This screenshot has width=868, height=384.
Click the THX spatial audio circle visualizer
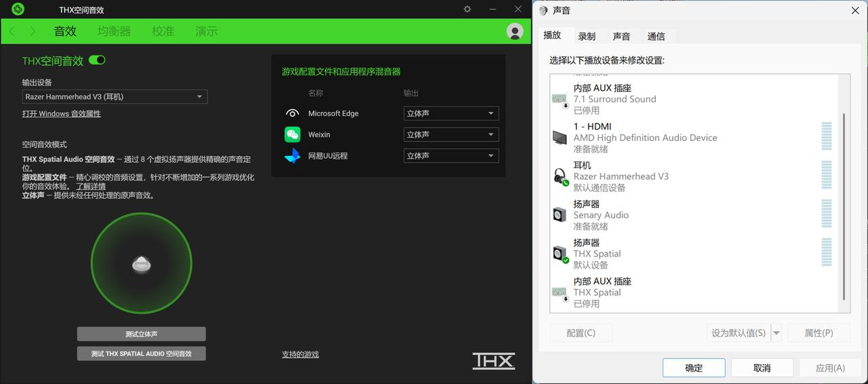point(141,264)
